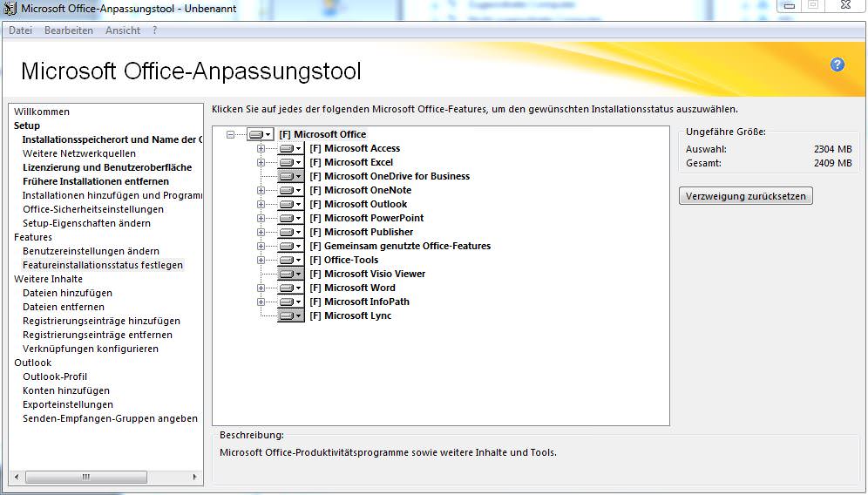Expand the Microsoft OneNote node
Image resolution: width=868 pixels, height=495 pixels.
261,191
